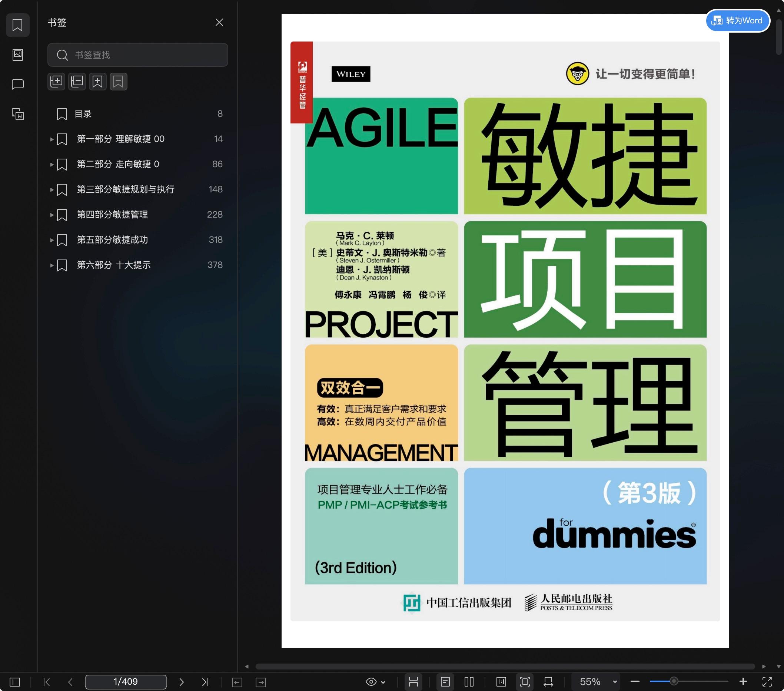Go back to previous view
This screenshot has height=691, width=784.
pos(237,682)
